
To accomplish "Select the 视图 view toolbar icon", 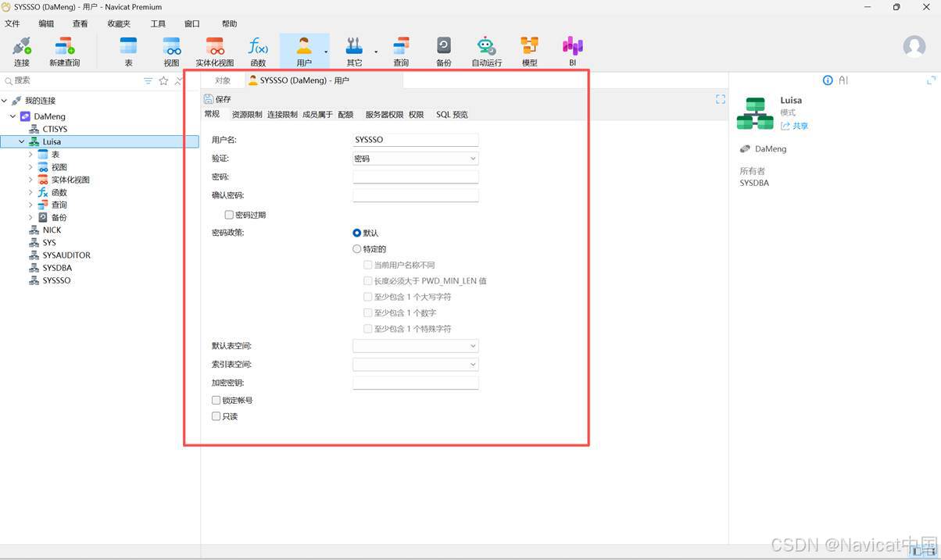I will (172, 52).
